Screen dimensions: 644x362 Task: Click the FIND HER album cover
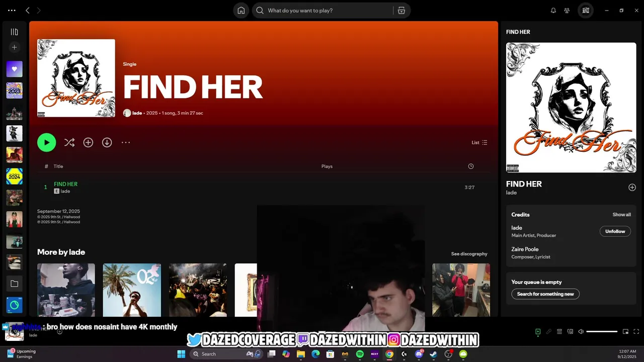[76, 78]
